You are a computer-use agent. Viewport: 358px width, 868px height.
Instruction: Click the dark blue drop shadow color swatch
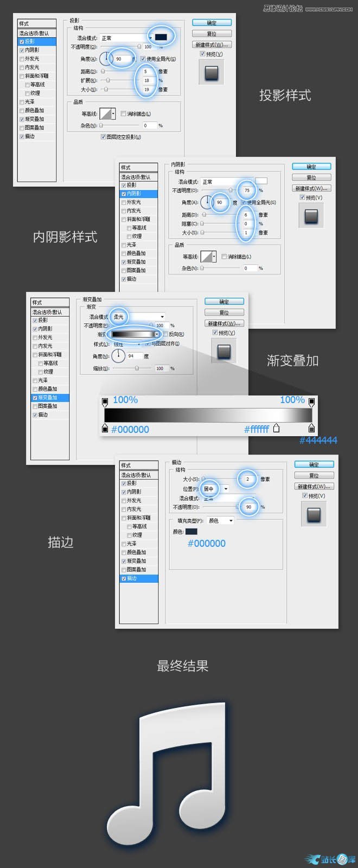point(161,37)
